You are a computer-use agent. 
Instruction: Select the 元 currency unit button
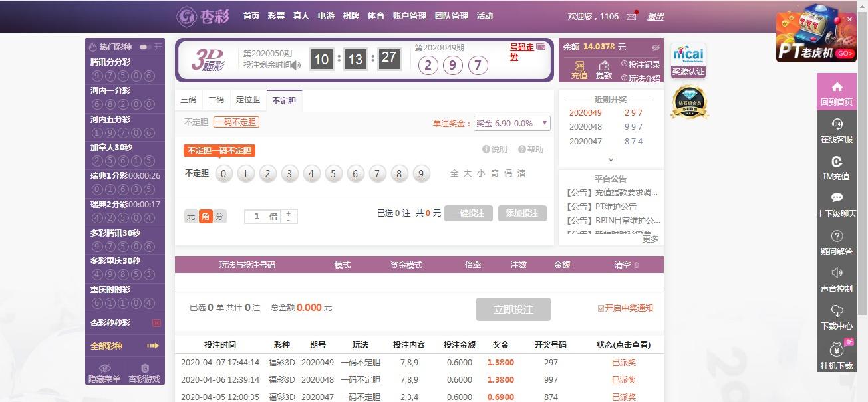(x=191, y=216)
